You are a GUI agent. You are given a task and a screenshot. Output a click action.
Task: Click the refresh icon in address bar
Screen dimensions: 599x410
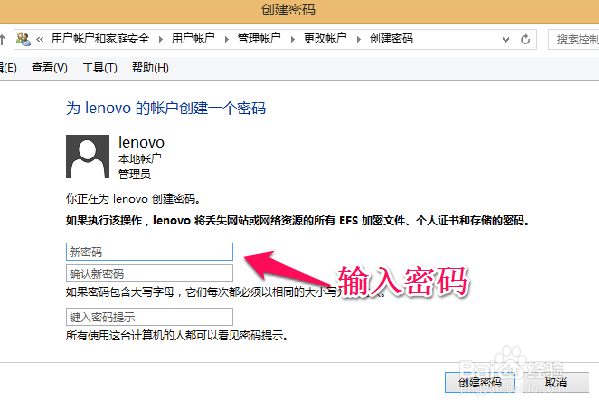526,39
